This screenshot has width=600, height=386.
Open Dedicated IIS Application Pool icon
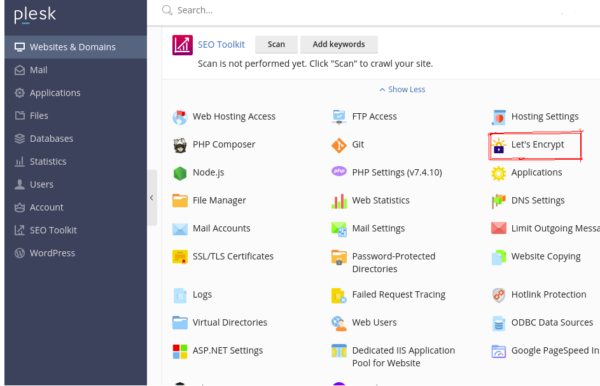pyautogui.click(x=339, y=351)
